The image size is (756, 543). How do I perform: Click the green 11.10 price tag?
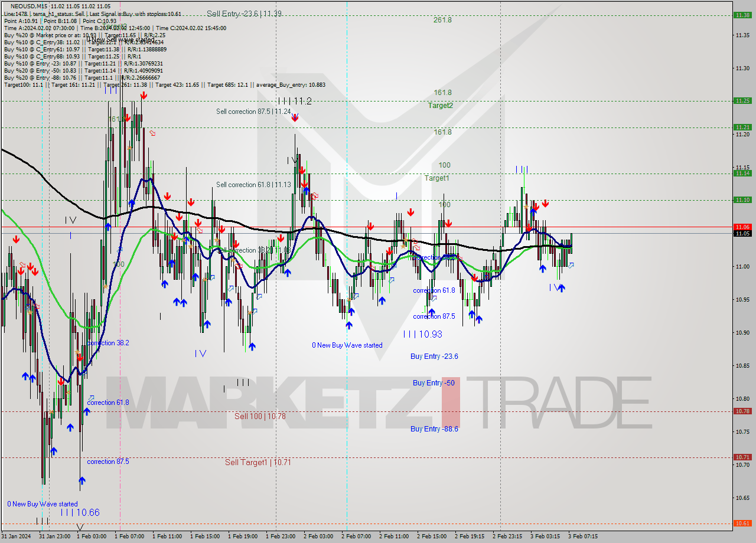point(742,199)
